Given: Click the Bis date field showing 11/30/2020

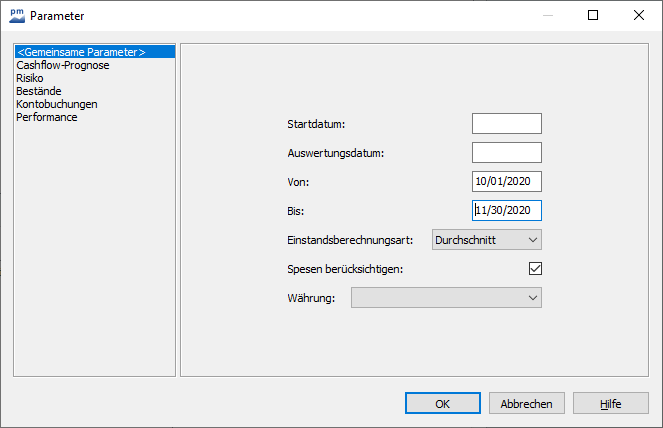Looking at the screenshot, I should pos(506,210).
